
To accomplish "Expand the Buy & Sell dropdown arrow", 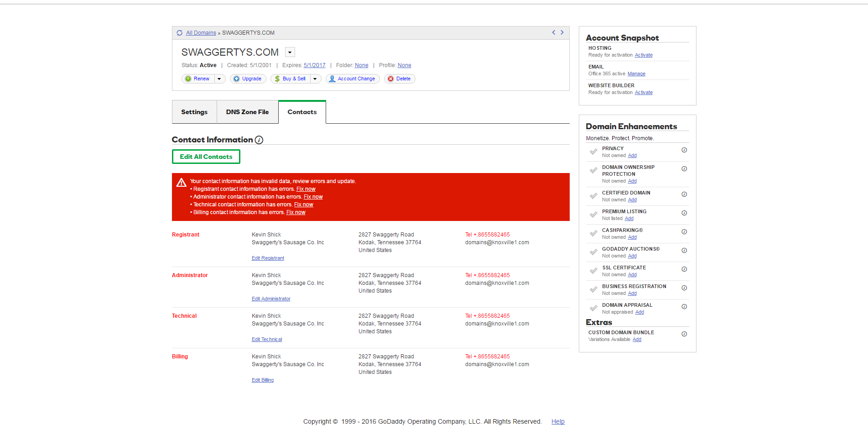I will pos(315,79).
